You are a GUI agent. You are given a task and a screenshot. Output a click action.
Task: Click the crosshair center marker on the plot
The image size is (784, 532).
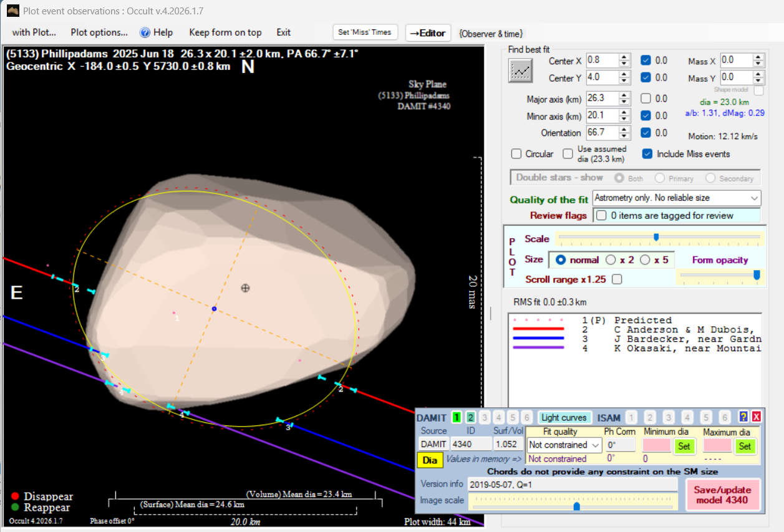pos(246,288)
